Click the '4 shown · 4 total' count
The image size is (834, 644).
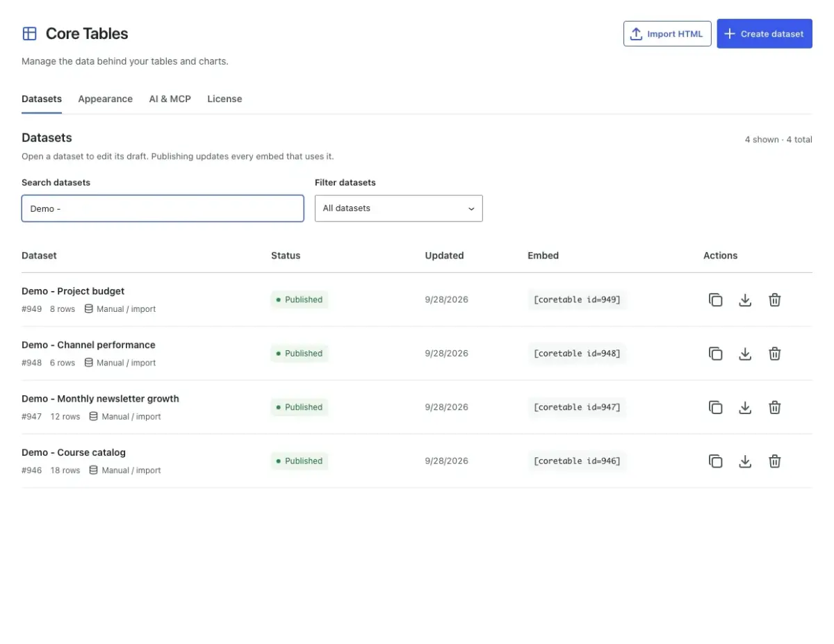[x=778, y=140]
